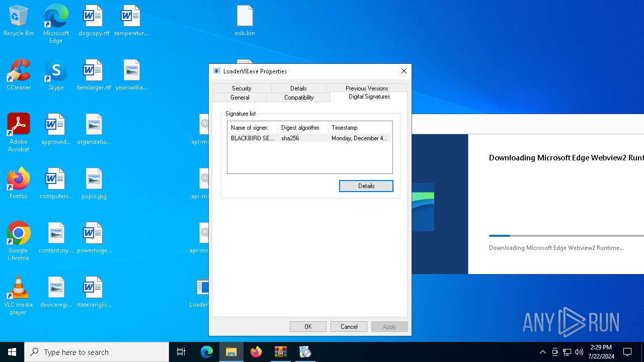The image size is (644, 362).
Task: Show hidden system tray icons
Action: pyautogui.click(x=542, y=352)
